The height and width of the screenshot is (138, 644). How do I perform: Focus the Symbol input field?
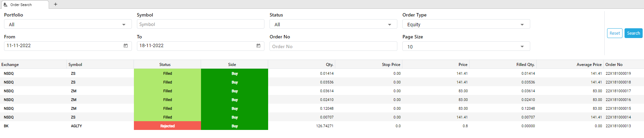click(200, 24)
